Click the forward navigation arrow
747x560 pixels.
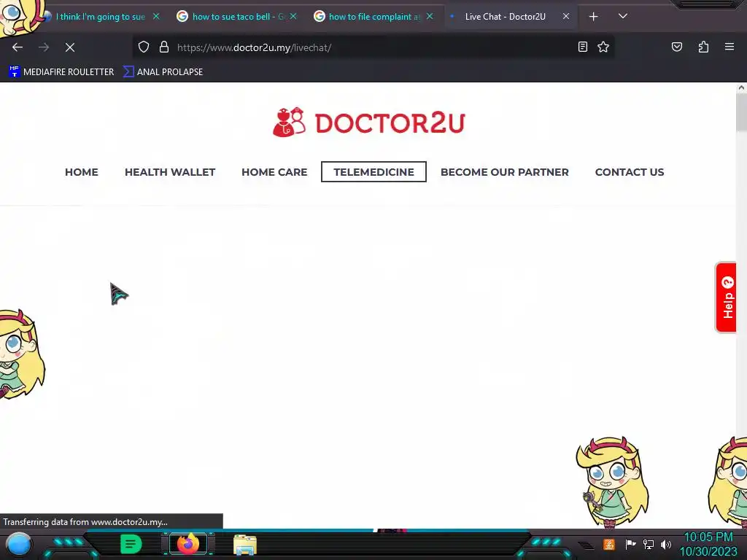click(44, 47)
